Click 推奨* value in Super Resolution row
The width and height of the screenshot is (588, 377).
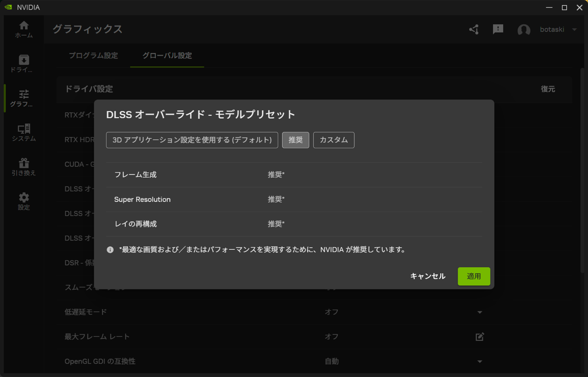tap(276, 200)
